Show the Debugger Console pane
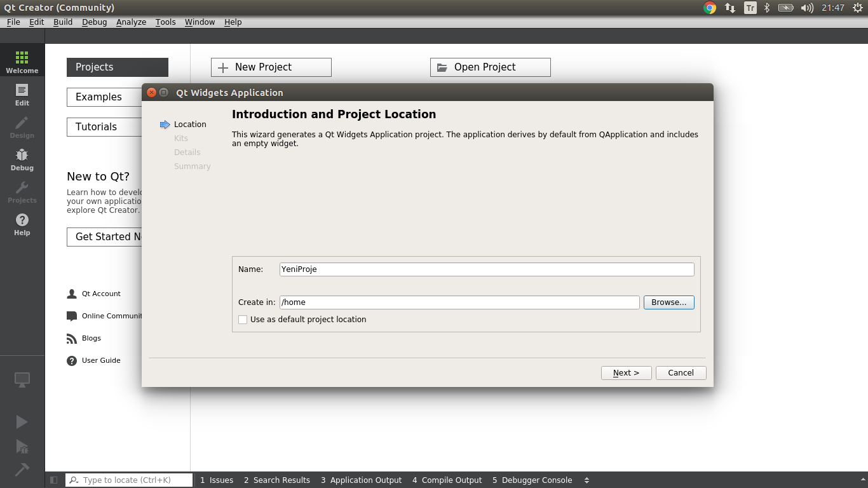 (x=532, y=480)
